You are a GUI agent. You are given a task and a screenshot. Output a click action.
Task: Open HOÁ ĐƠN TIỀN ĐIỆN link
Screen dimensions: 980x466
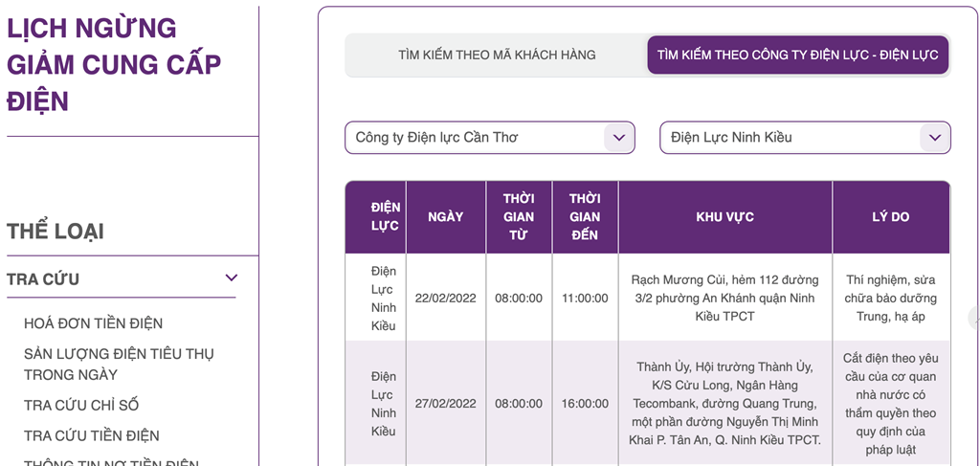(x=93, y=323)
